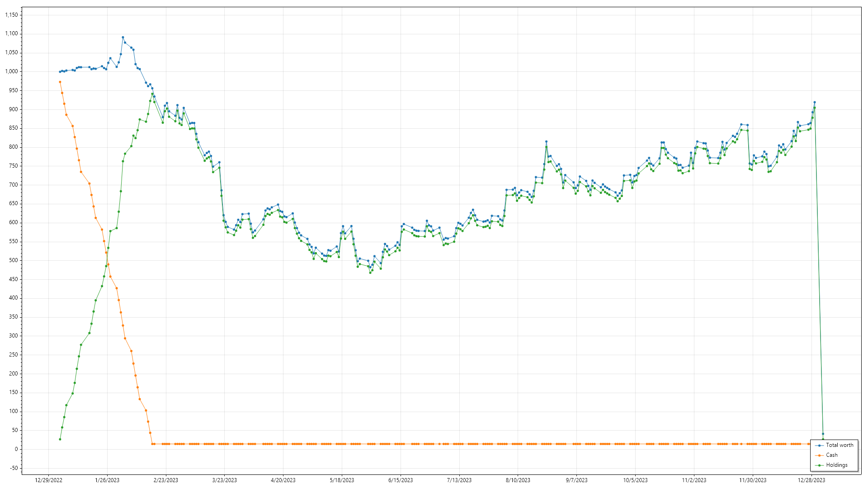Click the 12/29/2022 x-axis date label
Image resolution: width=868 pixels, height=488 pixels.
48,480
